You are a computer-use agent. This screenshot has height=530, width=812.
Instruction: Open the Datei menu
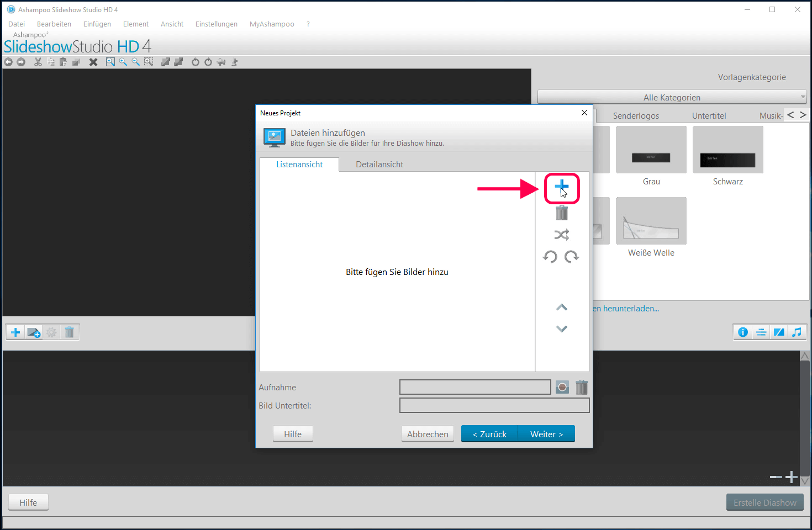point(17,24)
